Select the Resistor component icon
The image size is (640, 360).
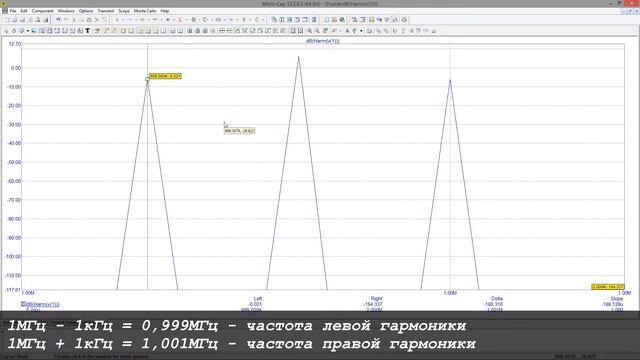(130, 20)
